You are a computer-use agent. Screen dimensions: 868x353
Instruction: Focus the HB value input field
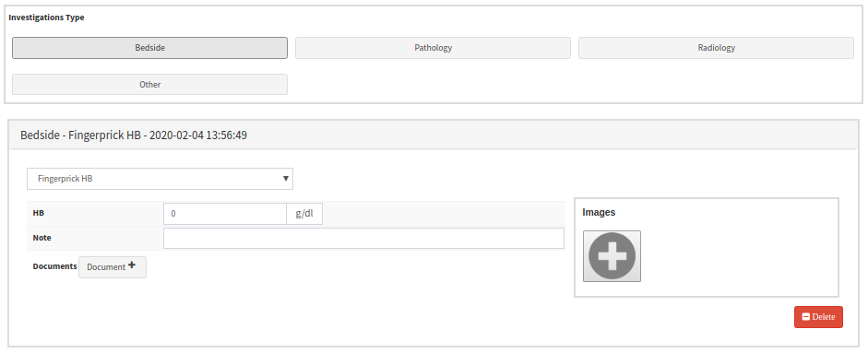point(225,214)
